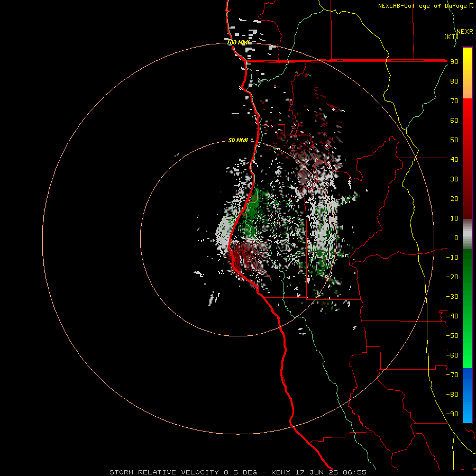Click the positive 10 scale label
Screen dimensions: 476x476
[454, 218]
